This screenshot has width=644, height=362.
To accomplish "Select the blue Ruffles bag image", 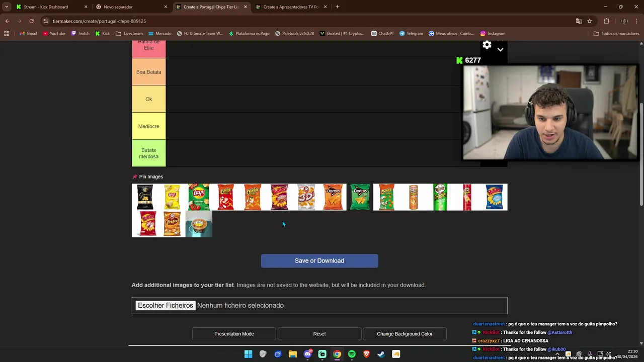I will coord(494,197).
